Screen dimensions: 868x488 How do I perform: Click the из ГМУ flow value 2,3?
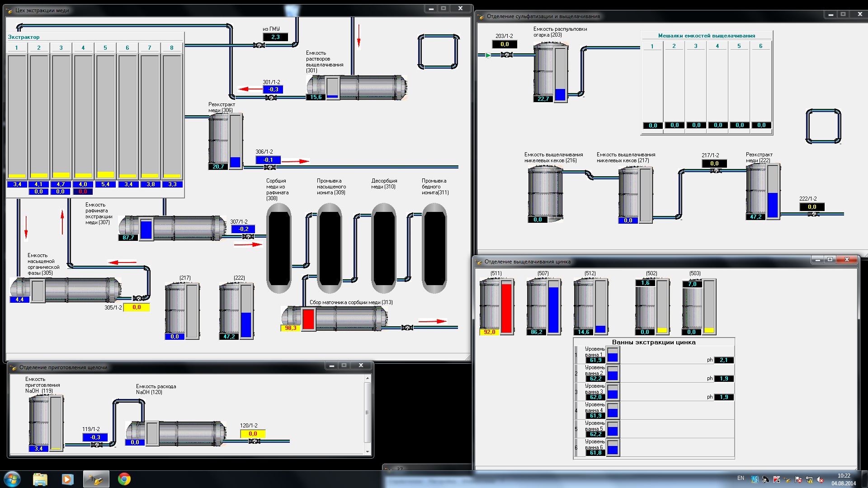tap(275, 37)
